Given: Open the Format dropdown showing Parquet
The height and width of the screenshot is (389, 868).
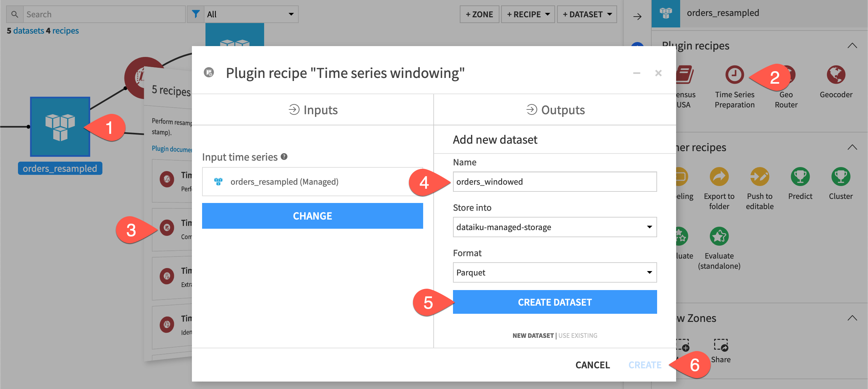Looking at the screenshot, I should (x=554, y=272).
